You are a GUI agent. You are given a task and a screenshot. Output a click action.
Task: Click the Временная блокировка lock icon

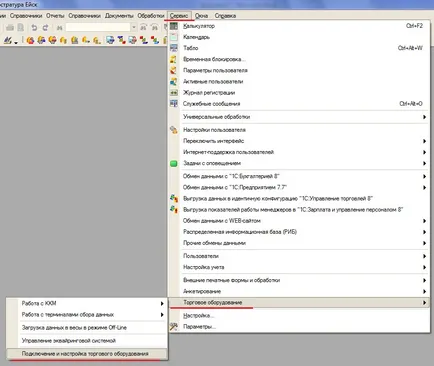pos(174,59)
